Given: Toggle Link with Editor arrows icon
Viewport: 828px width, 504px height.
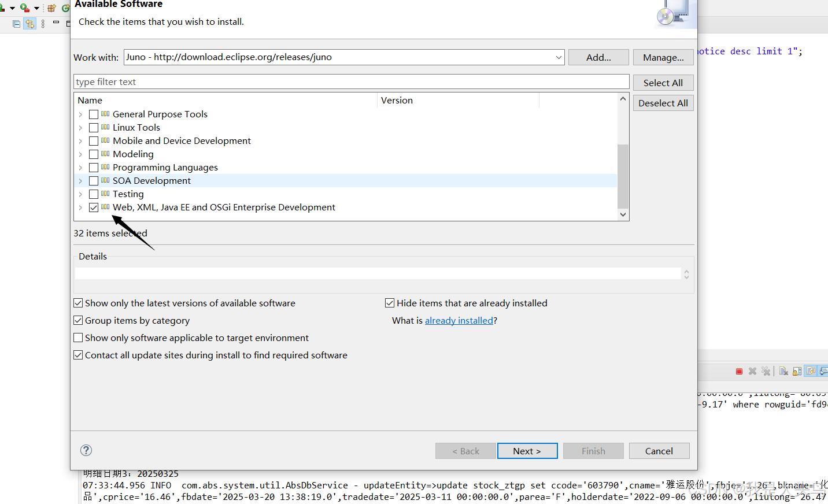Looking at the screenshot, I should [29, 24].
